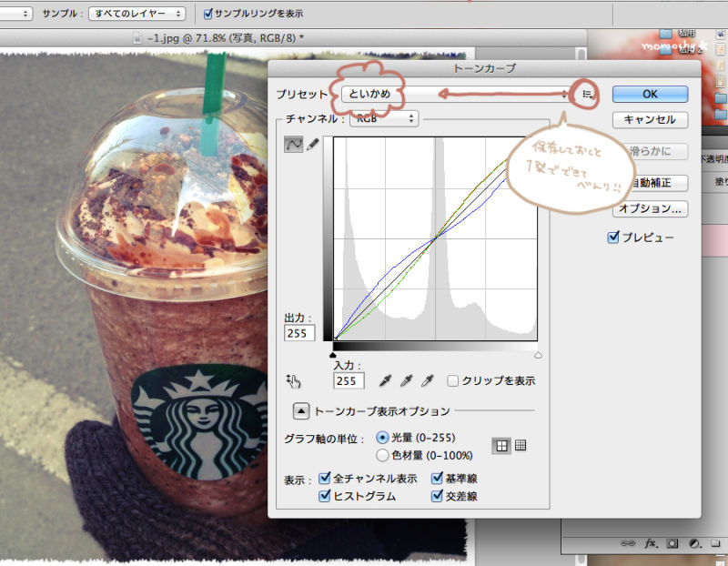Click the link layers icon

tap(628, 542)
